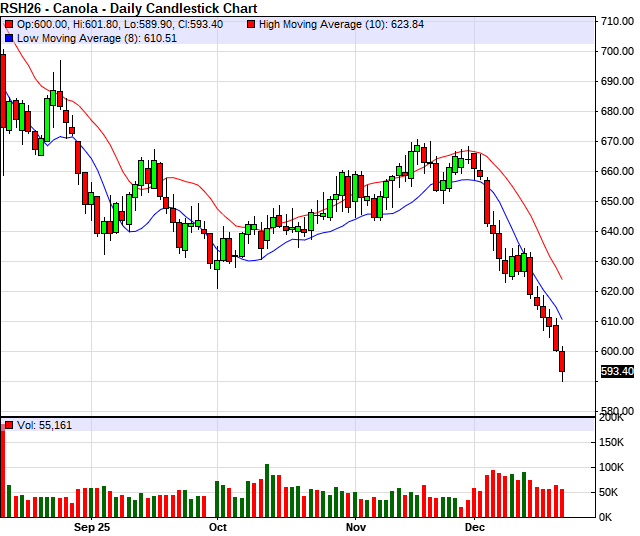Select the Oct date label
The width and height of the screenshot is (640, 536).
(x=218, y=526)
